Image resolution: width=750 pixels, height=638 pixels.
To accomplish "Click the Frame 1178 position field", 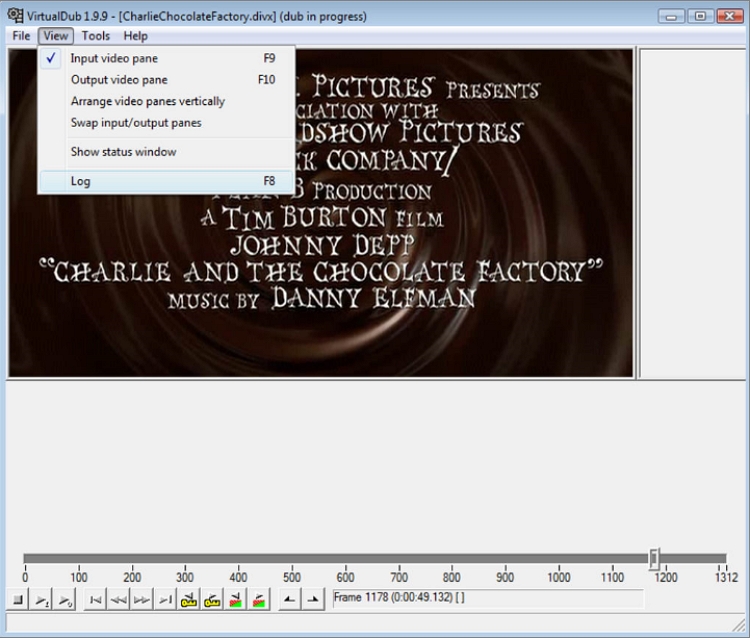I will point(488,598).
